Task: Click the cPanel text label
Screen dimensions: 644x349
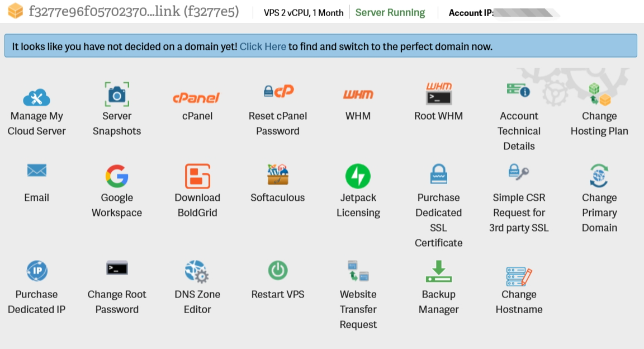Action: 197,116
